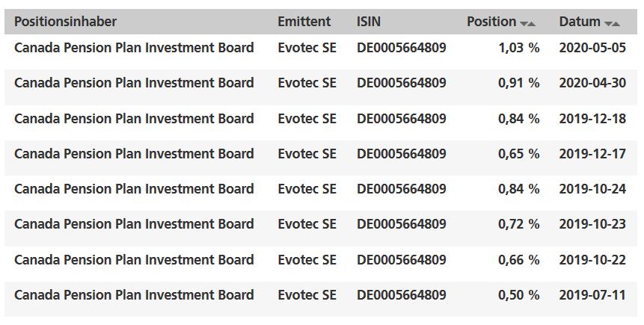Viewport: 644px width, 325px height.
Task: Click the Datum column header label
Action: pos(580,22)
